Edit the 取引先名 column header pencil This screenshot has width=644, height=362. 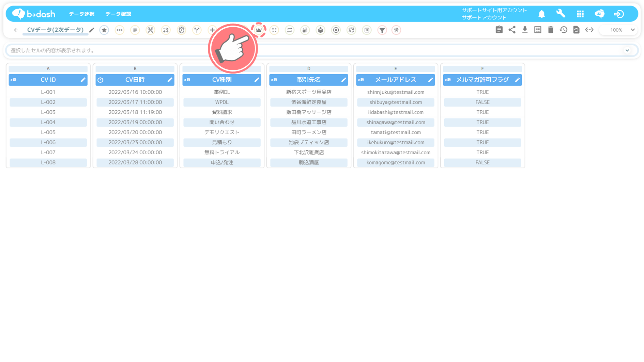click(x=343, y=80)
